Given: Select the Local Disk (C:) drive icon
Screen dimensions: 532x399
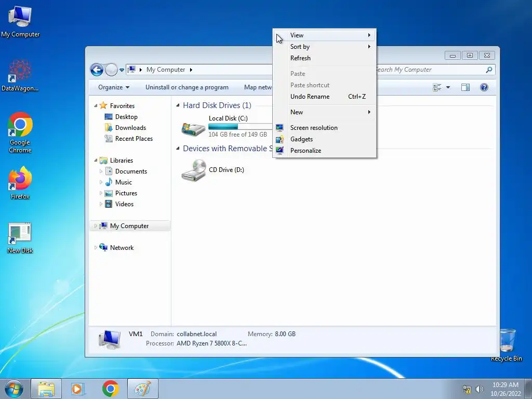Looking at the screenshot, I should click(x=193, y=128).
